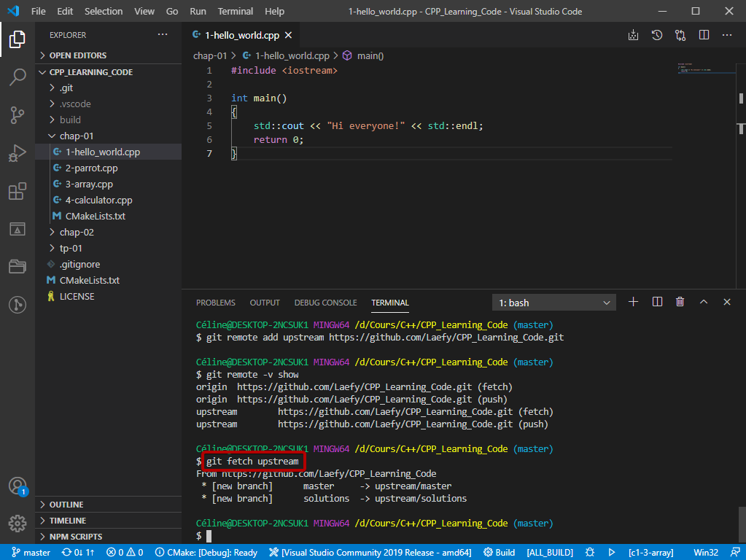The image size is (746, 560).
Task: Expand the build folder
Action: pyautogui.click(x=109, y=120)
